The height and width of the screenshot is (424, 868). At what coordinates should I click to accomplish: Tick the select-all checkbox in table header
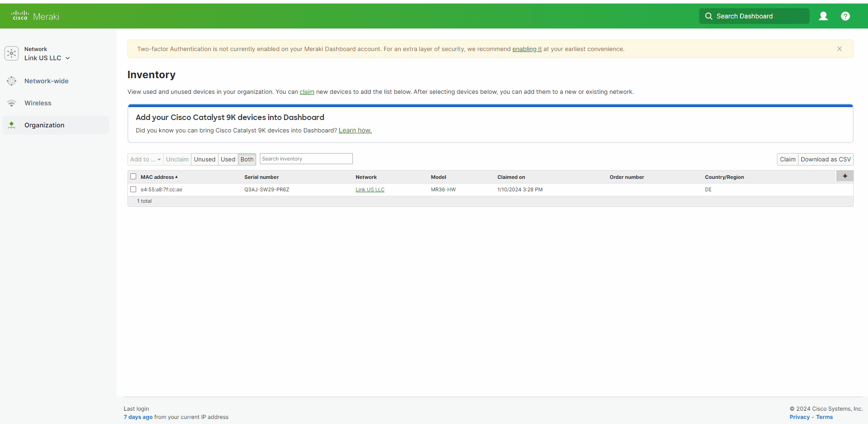click(133, 177)
